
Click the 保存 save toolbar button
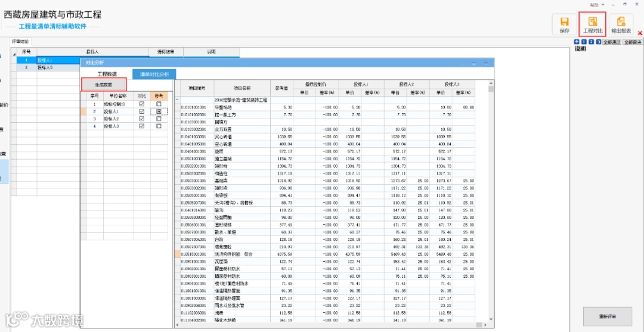(x=564, y=24)
